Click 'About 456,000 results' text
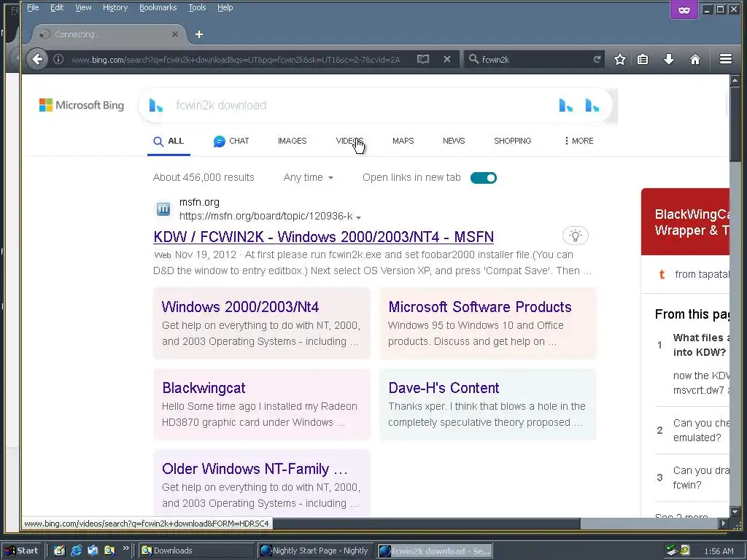This screenshot has width=747, height=560. (x=204, y=177)
